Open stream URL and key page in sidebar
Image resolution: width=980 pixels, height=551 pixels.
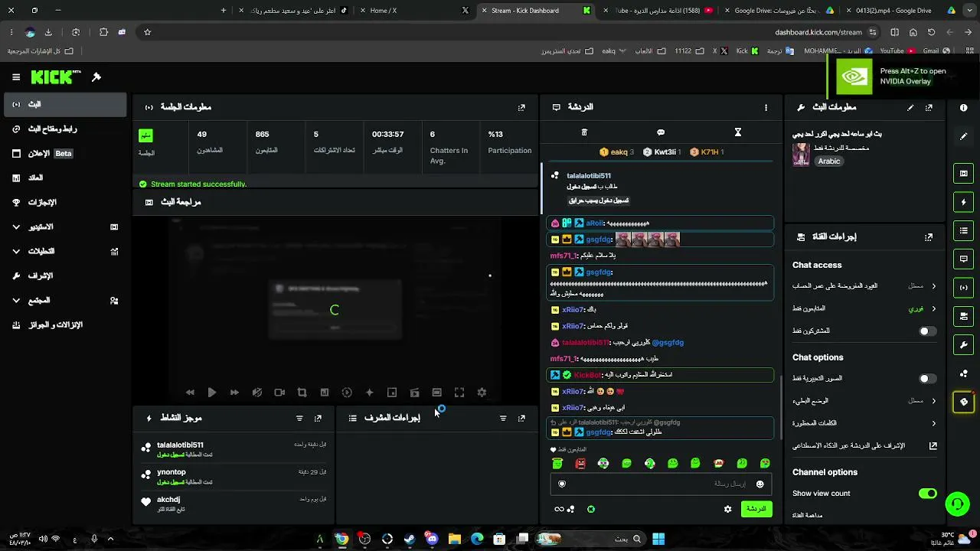click(x=65, y=129)
